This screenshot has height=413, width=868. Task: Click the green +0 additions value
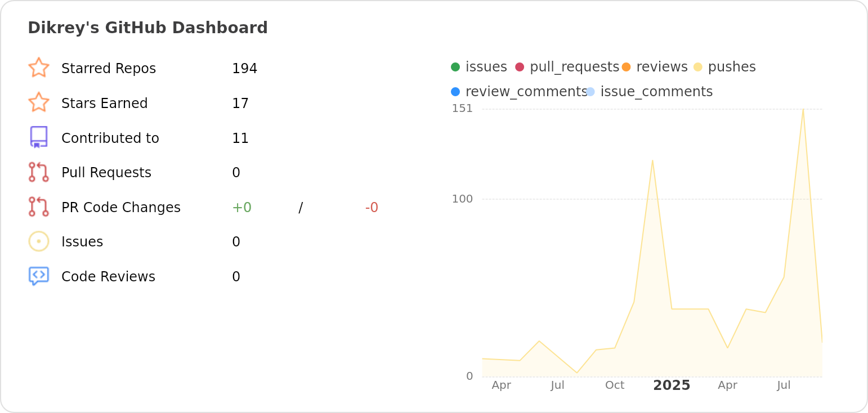click(x=241, y=208)
